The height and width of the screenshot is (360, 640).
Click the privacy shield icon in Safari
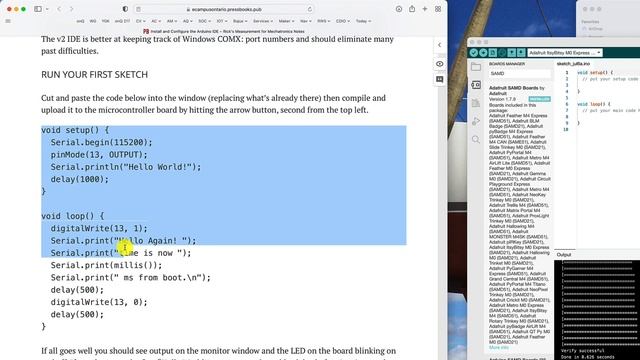pos(125,9)
